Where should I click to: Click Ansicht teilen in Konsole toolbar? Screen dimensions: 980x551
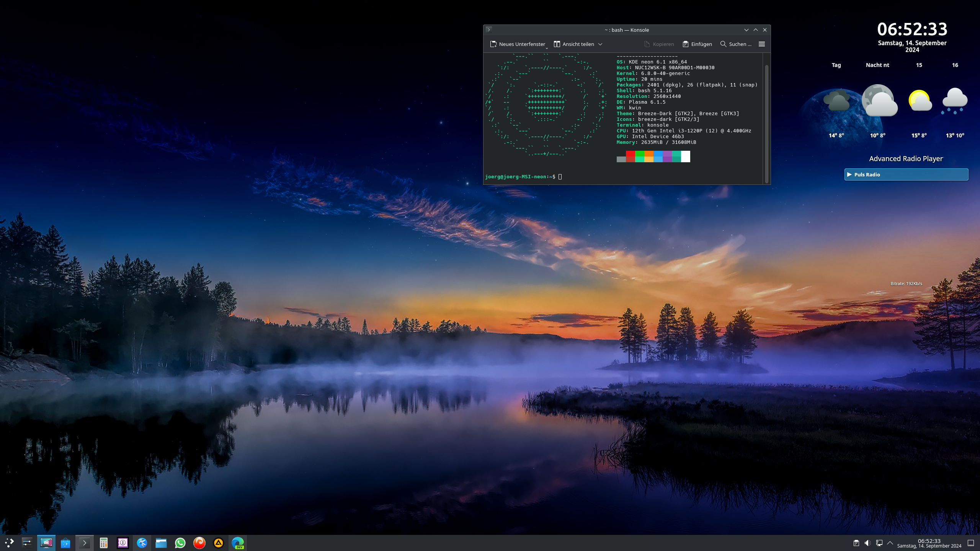click(574, 44)
